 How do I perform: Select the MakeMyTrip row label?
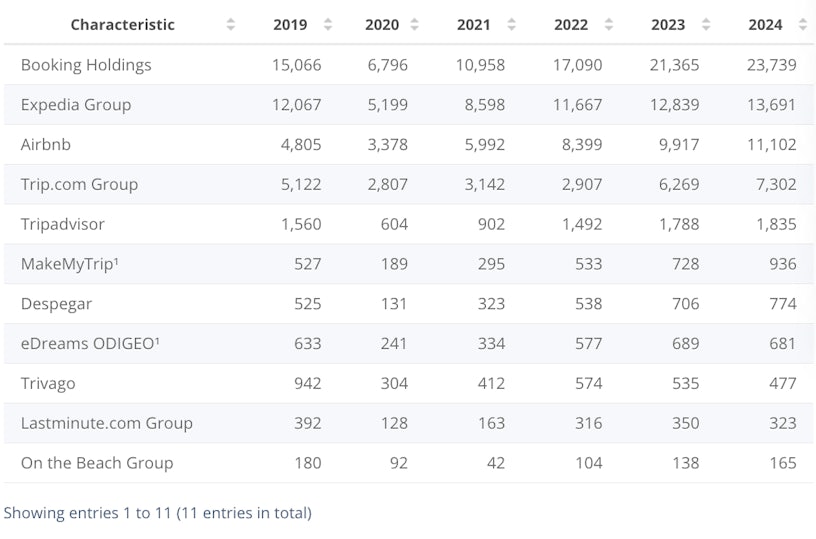click(70, 264)
